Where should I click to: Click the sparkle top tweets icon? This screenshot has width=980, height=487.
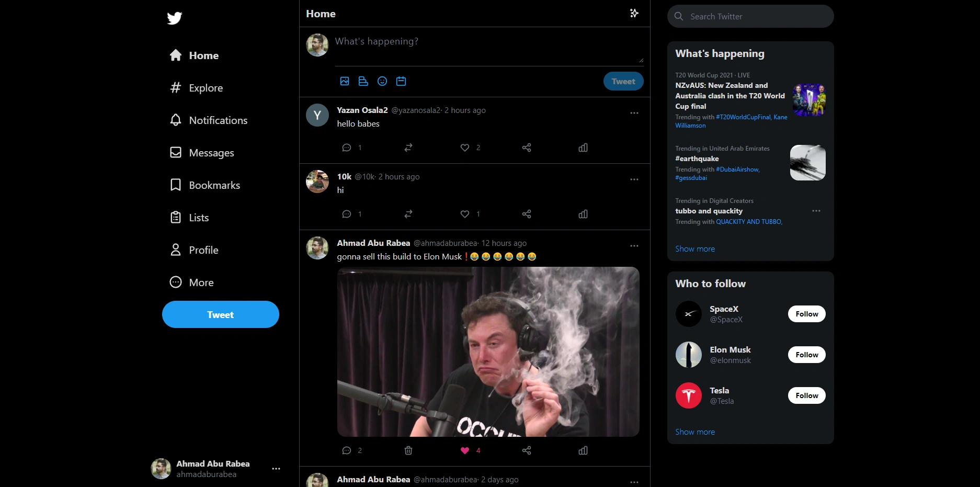tap(634, 13)
